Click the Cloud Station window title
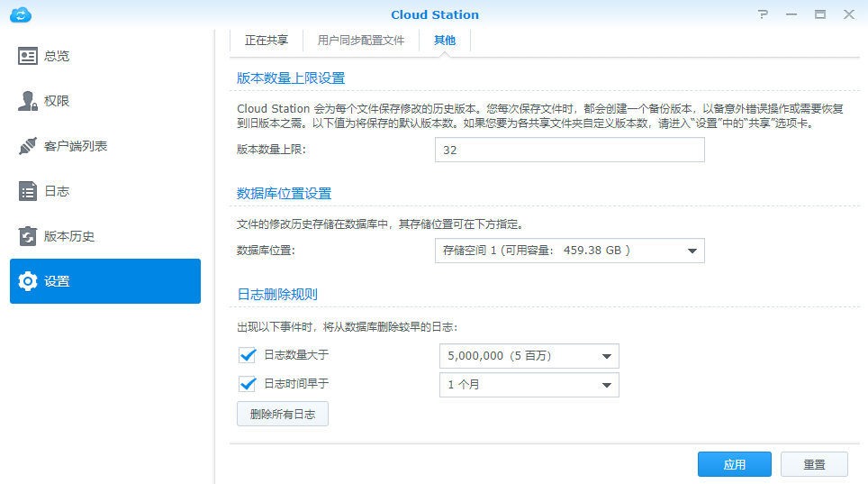The width and height of the screenshot is (868, 484). [x=435, y=15]
